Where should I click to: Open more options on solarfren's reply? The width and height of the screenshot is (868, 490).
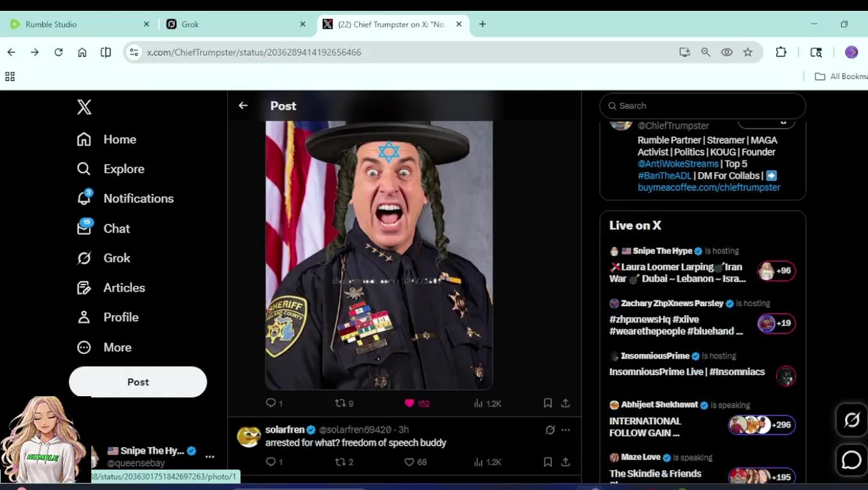coord(565,430)
